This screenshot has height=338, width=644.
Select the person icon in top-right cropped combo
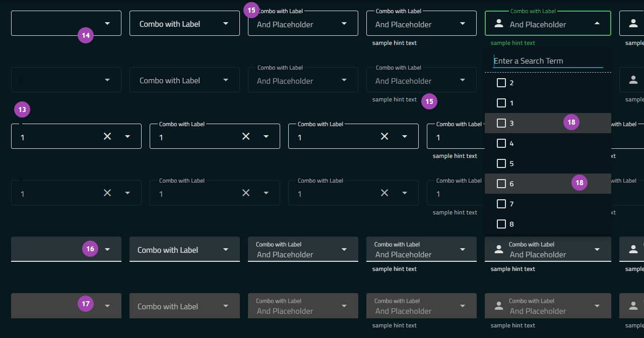pos(632,23)
